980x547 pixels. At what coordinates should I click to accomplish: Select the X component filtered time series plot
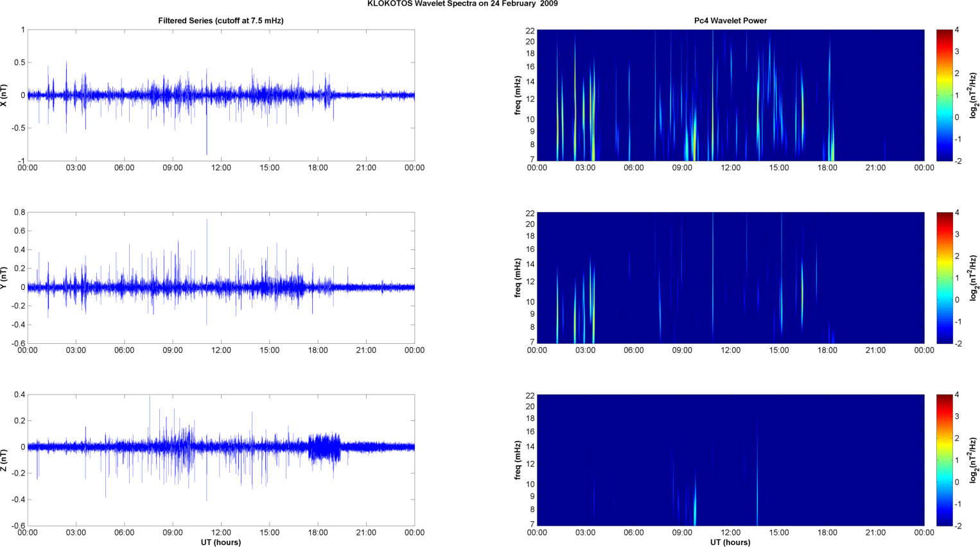pos(221,95)
